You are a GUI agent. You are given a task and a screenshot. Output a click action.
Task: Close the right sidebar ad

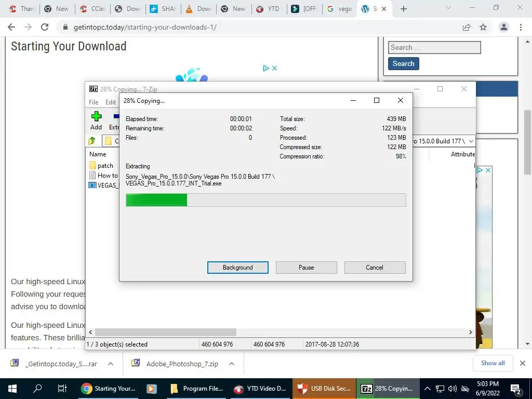tap(488, 170)
